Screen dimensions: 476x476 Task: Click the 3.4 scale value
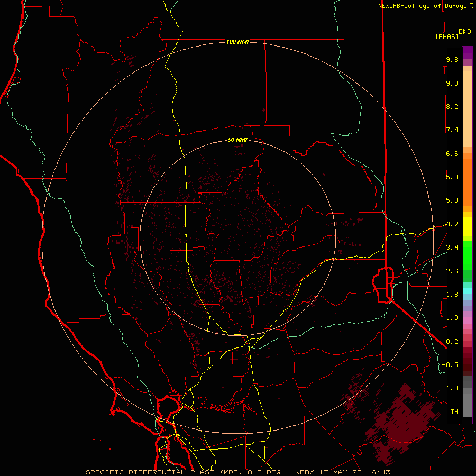coord(452,247)
